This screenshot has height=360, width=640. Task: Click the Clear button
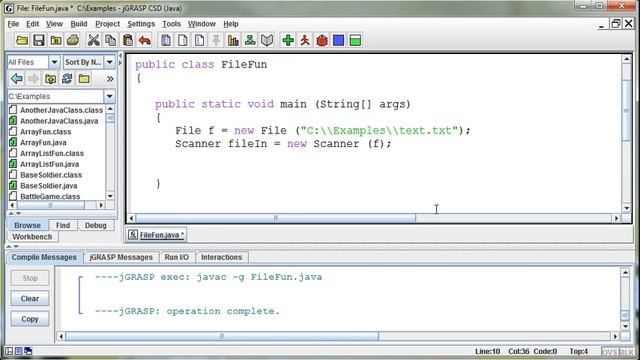coord(30,298)
